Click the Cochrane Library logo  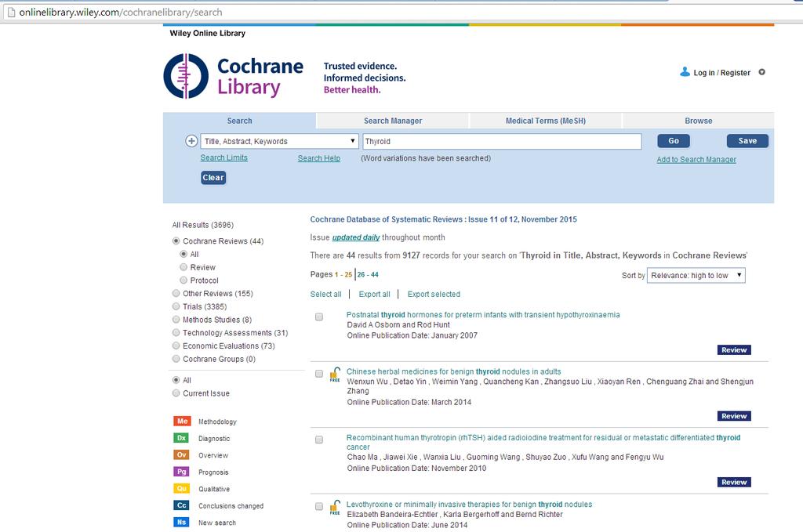point(234,76)
